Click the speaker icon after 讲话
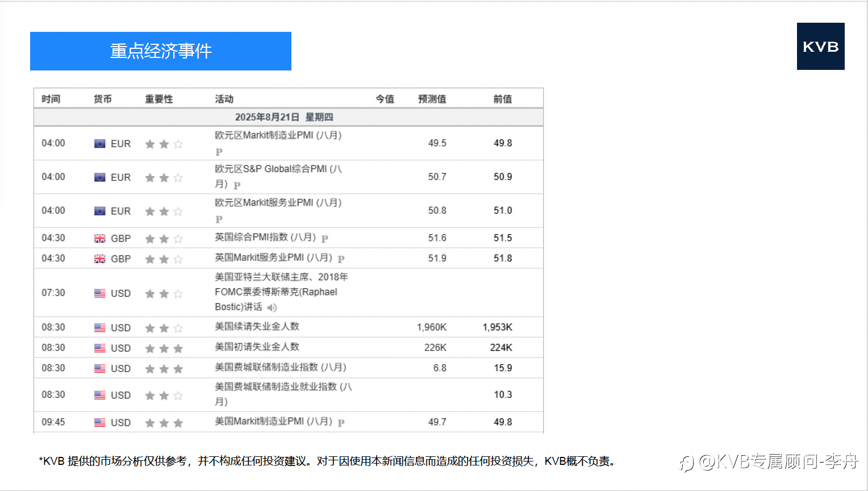Viewport: 868px width, 491px height. click(x=272, y=307)
